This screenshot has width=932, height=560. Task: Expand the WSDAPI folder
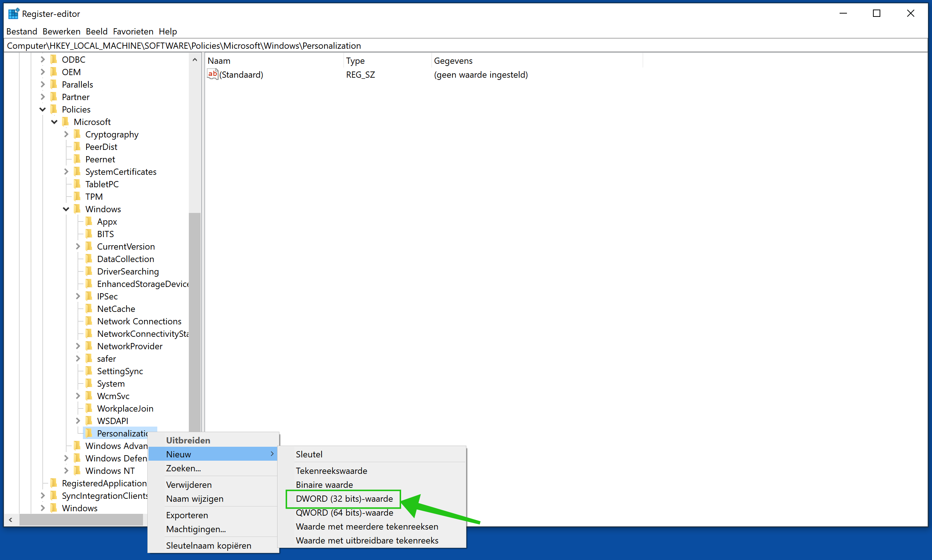[78, 420]
